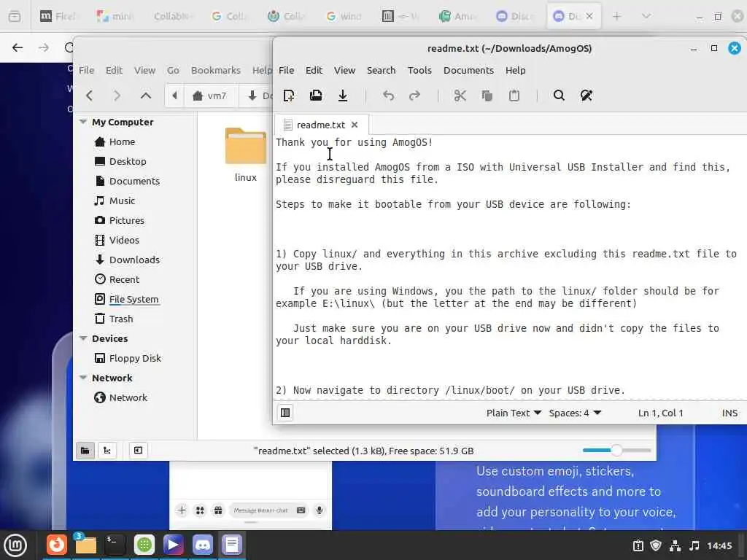Image resolution: width=747 pixels, height=560 pixels.
Task: Hide the file manager sidebar
Action: pos(138,451)
